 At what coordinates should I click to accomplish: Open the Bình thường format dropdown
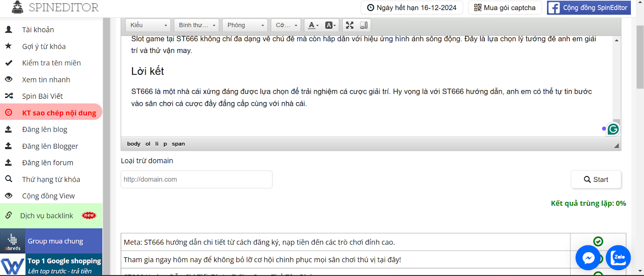196,25
